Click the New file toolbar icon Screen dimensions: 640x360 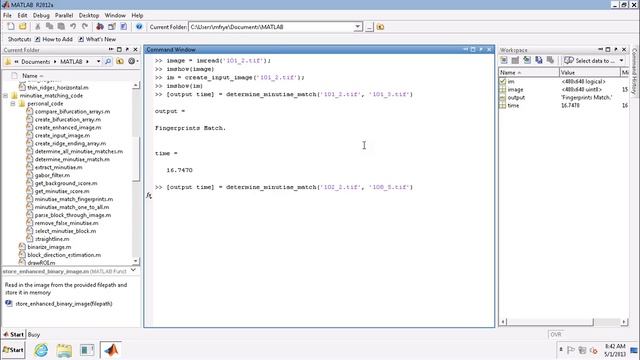tap(11, 27)
